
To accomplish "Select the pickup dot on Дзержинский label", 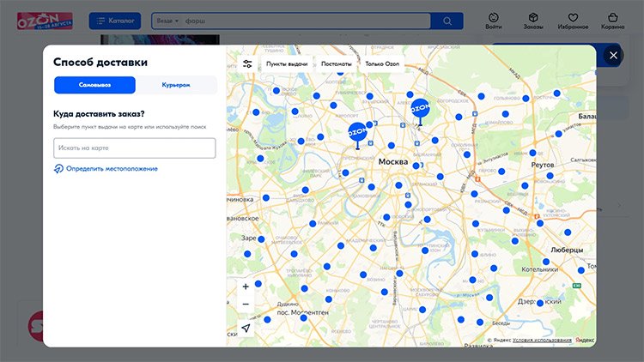I will 540,303.
